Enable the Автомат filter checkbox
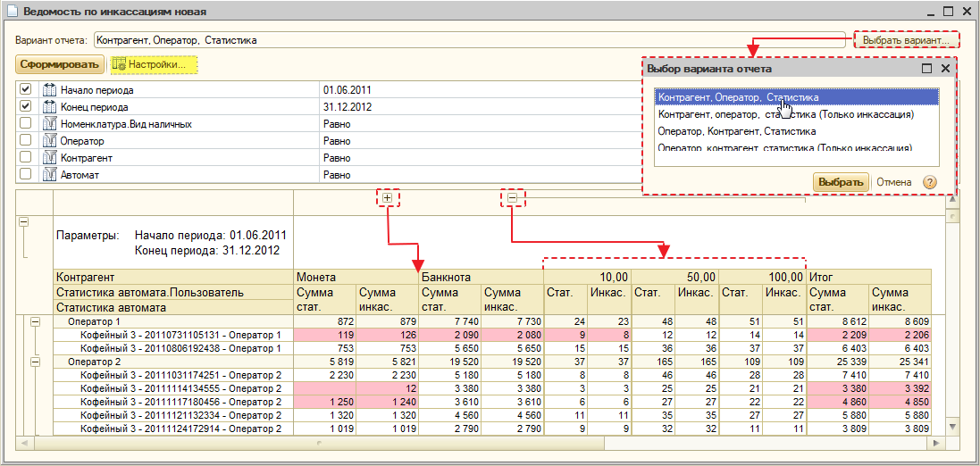The height and width of the screenshot is (466, 980). click(x=26, y=175)
